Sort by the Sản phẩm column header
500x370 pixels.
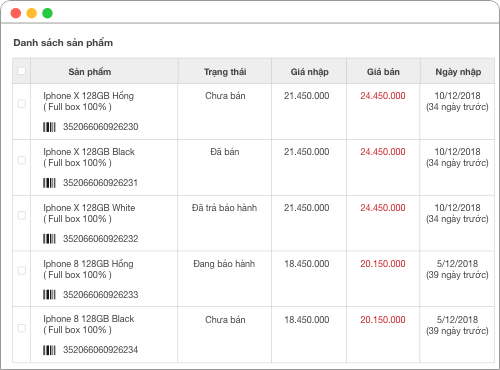[90, 72]
